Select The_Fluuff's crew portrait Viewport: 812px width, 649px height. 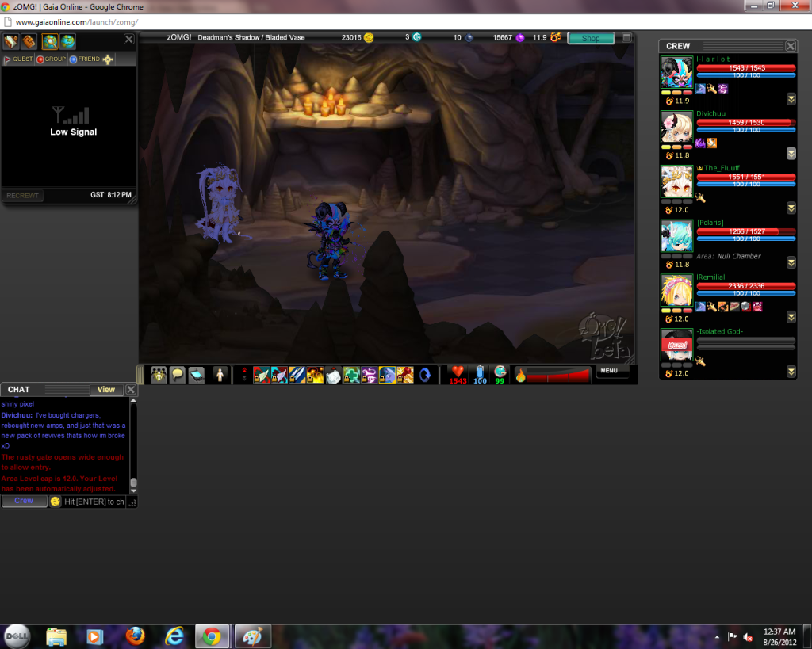click(676, 181)
